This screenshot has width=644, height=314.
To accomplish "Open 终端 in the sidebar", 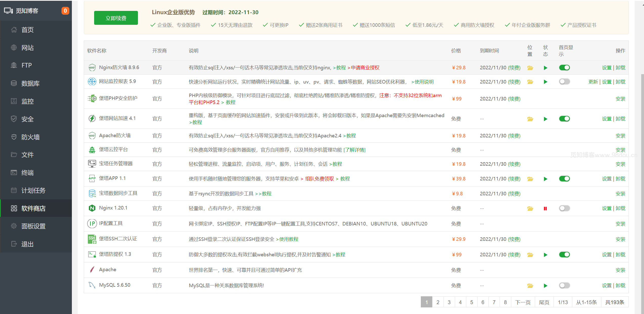I will coord(36,173).
